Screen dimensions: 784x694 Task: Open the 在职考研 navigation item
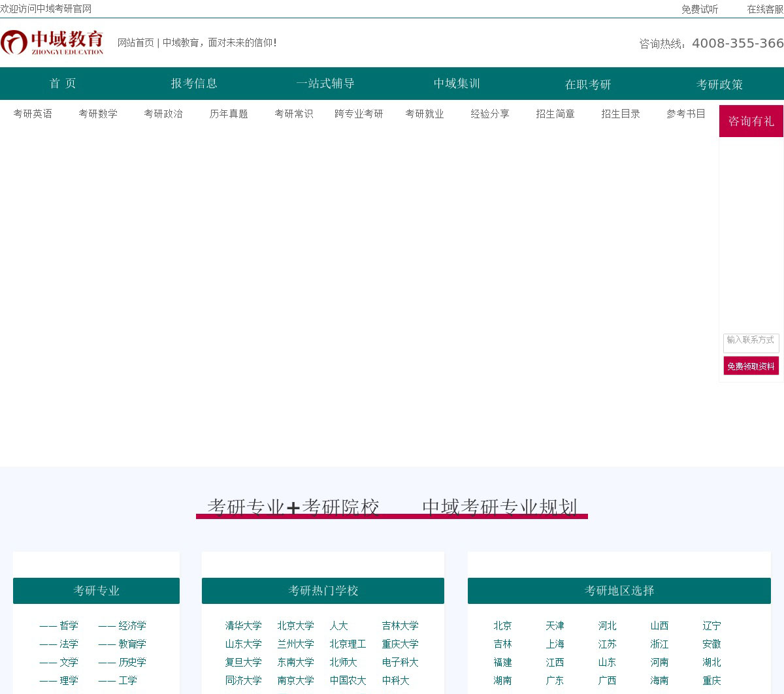tap(588, 84)
